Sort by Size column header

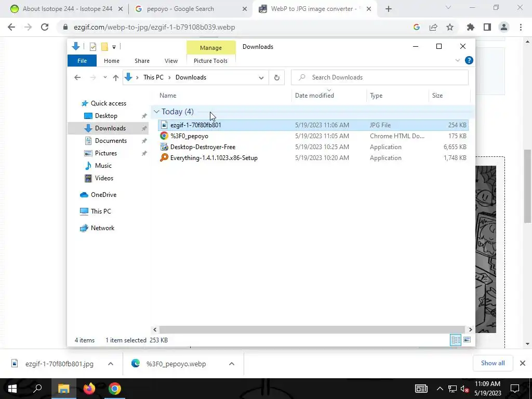[437, 96]
